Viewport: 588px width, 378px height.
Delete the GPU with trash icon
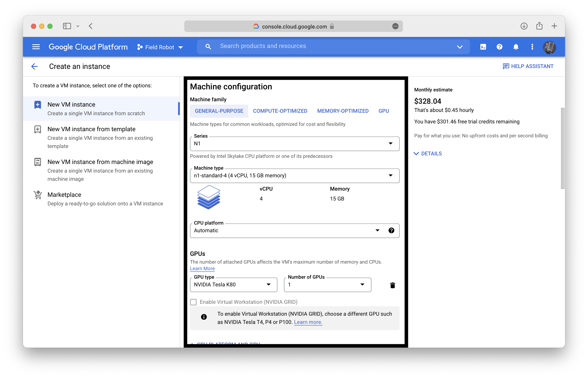[392, 285]
